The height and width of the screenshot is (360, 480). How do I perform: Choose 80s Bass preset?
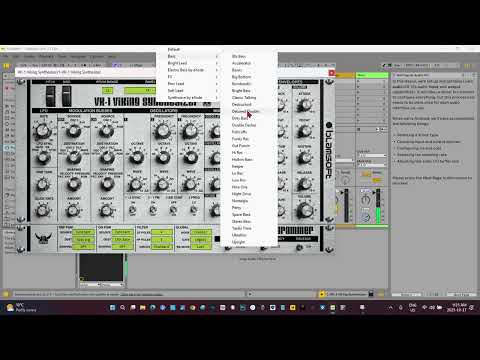click(x=249, y=56)
